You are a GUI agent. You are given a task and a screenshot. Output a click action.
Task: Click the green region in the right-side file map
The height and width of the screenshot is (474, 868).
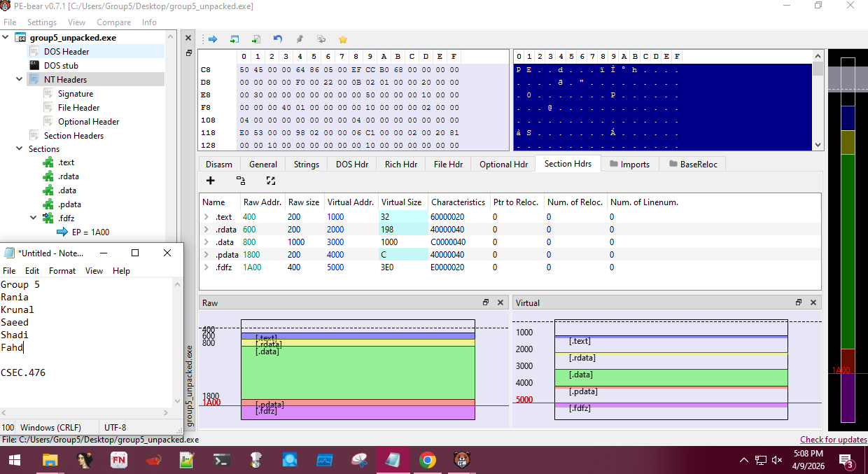pyautogui.click(x=848, y=252)
